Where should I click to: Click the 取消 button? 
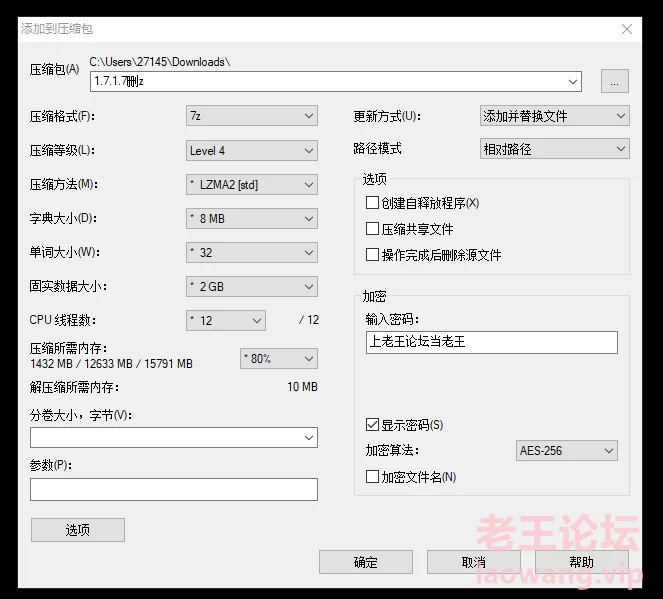[x=474, y=562]
